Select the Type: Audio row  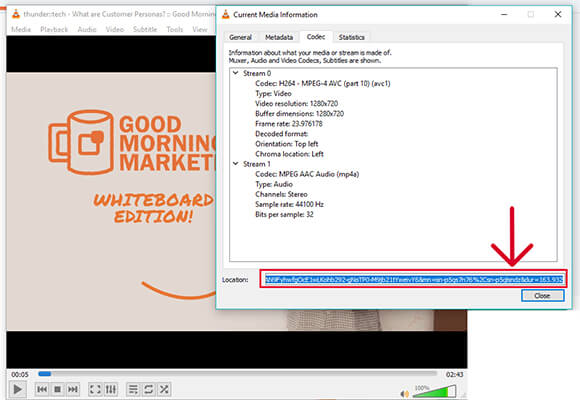point(274,184)
